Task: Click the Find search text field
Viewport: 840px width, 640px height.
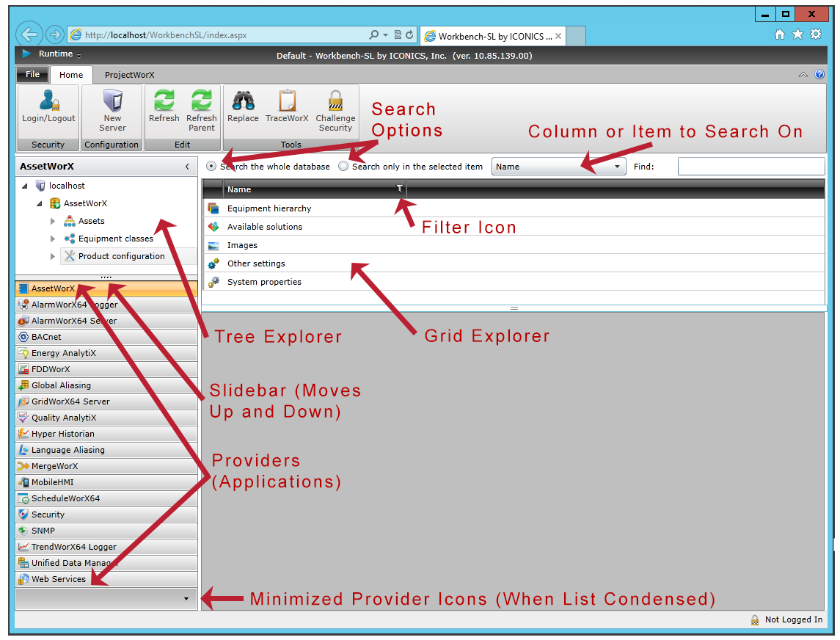Action: [750, 167]
